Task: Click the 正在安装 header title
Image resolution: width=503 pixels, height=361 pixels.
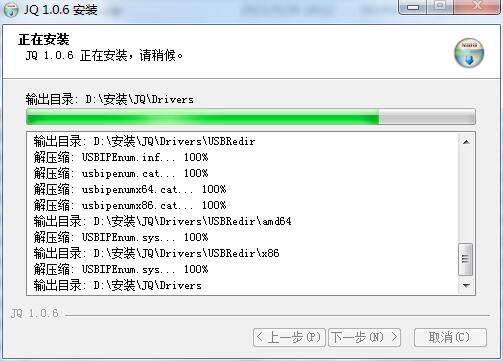Action: pos(44,39)
